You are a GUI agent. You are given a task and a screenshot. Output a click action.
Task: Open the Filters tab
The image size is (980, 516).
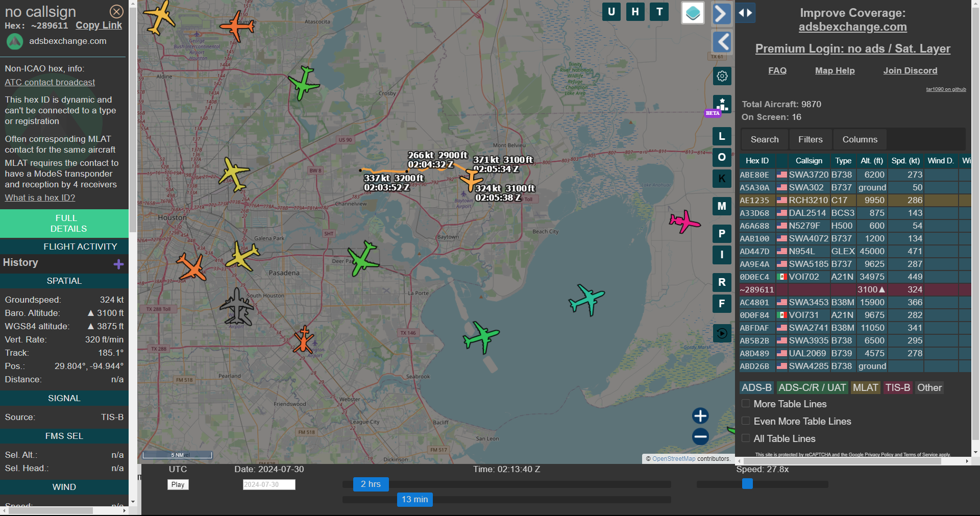coord(811,139)
